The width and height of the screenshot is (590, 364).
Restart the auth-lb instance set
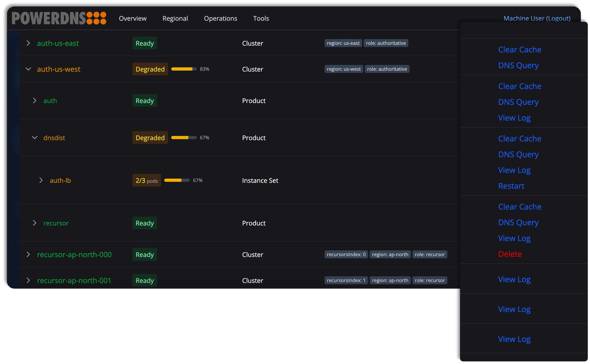(511, 186)
